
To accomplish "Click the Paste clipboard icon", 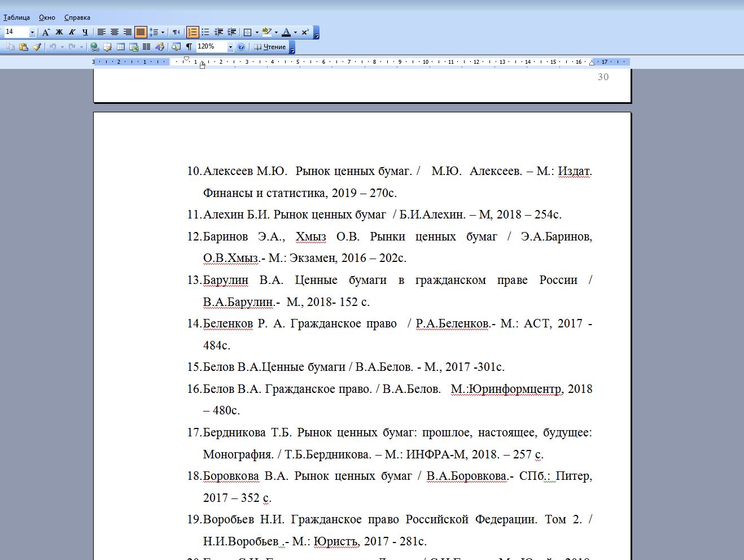I will pyautogui.click(x=23, y=47).
